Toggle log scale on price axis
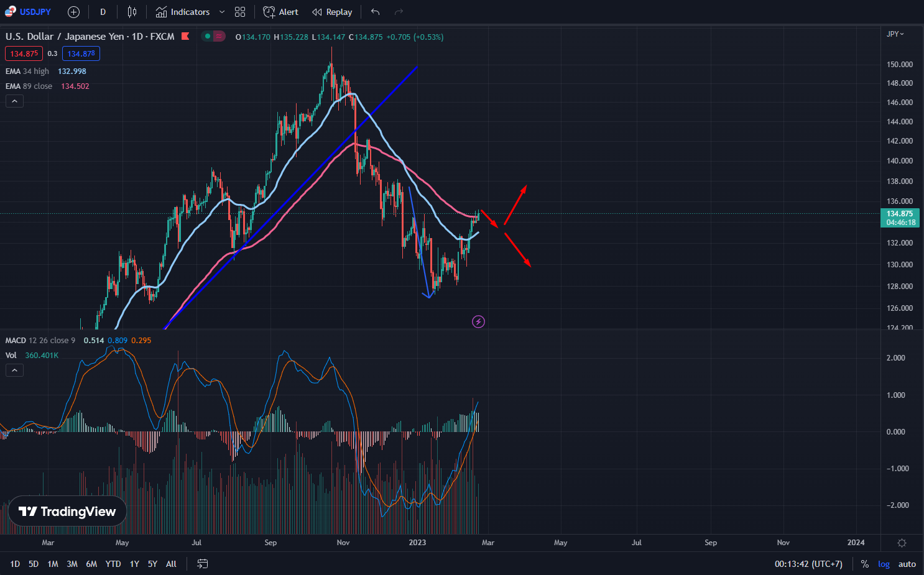The width and height of the screenshot is (924, 575). click(884, 564)
